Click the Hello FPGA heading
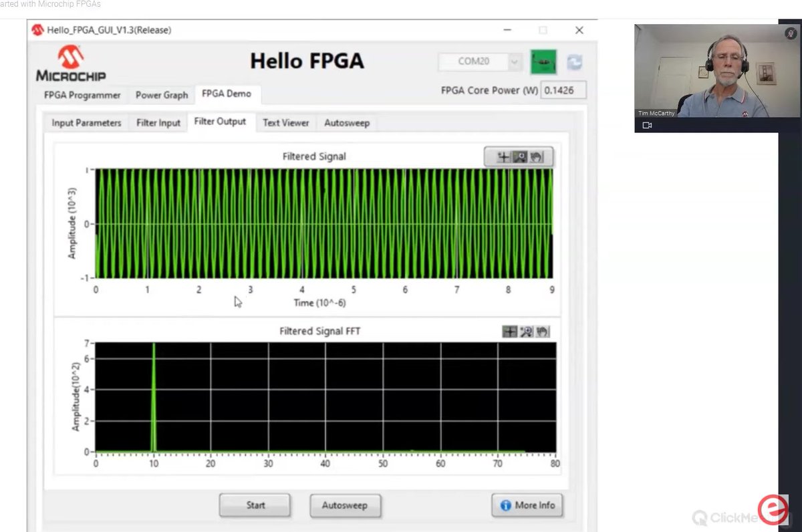This screenshot has width=802, height=532. pos(307,61)
